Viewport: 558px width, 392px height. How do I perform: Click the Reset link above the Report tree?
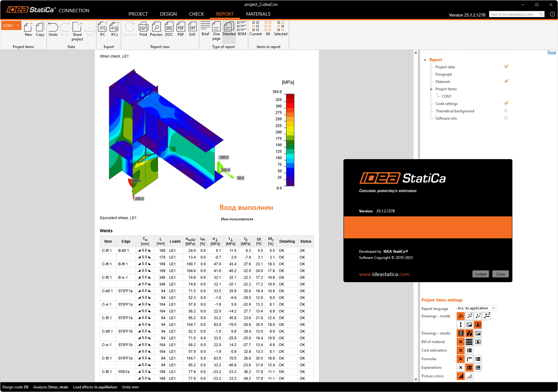click(x=552, y=52)
